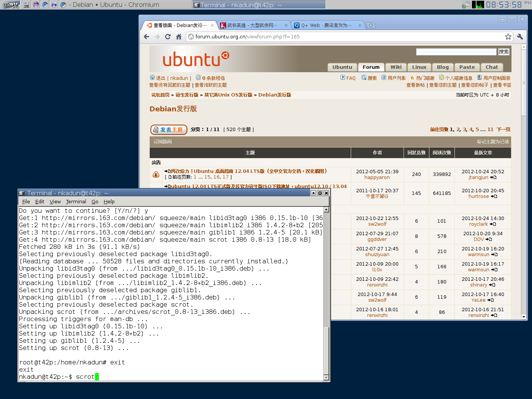This screenshot has width=532, height=399.
Task: Open the 用户控制面板 link
Action: point(494,78)
